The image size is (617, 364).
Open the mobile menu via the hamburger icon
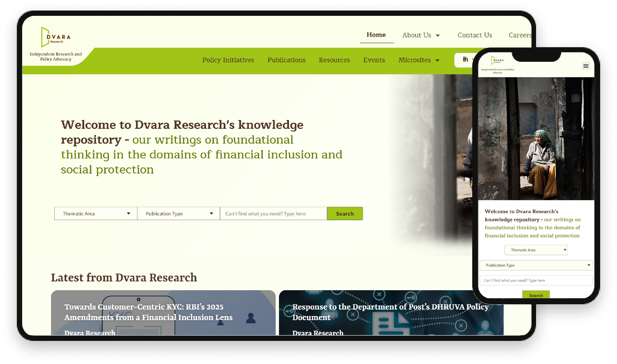pyautogui.click(x=586, y=66)
